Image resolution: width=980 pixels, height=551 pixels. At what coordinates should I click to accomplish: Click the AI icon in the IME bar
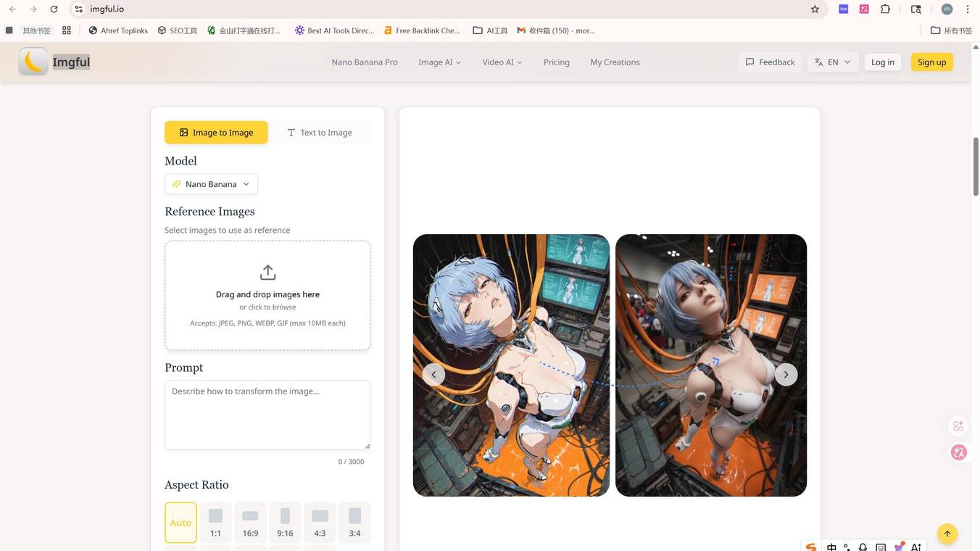[916, 547]
